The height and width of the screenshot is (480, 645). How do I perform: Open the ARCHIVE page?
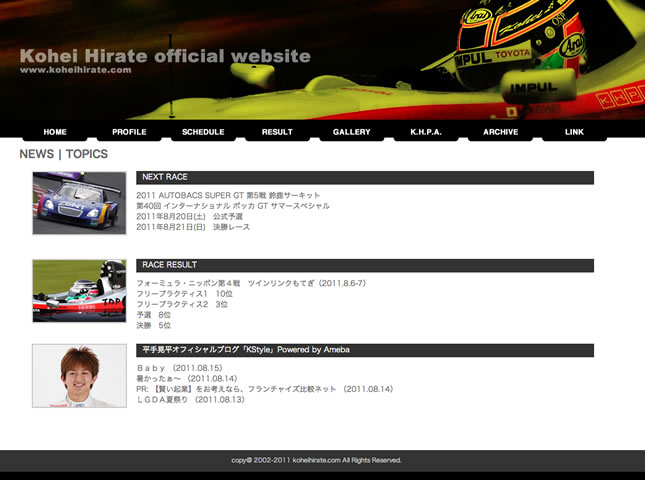pyautogui.click(x=500, y=132)
